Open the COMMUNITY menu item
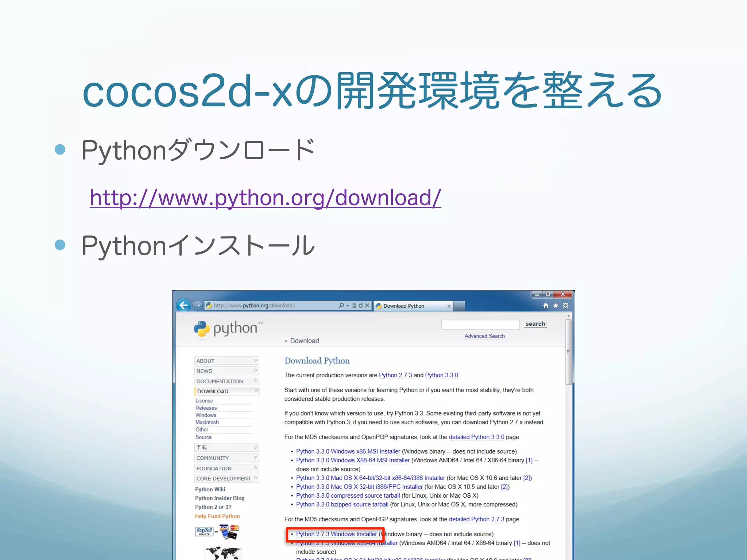 [x=227, y=458]
